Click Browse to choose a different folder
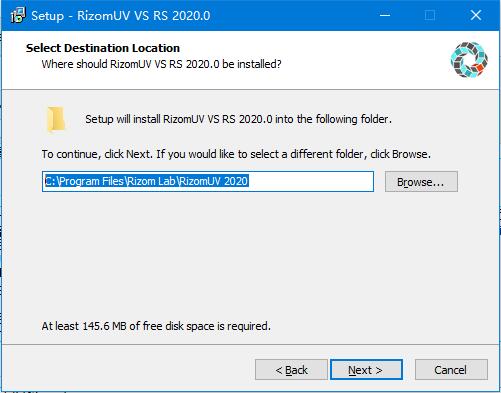The image size is (501, 393). pyautogui.click(x=421, y=182)
